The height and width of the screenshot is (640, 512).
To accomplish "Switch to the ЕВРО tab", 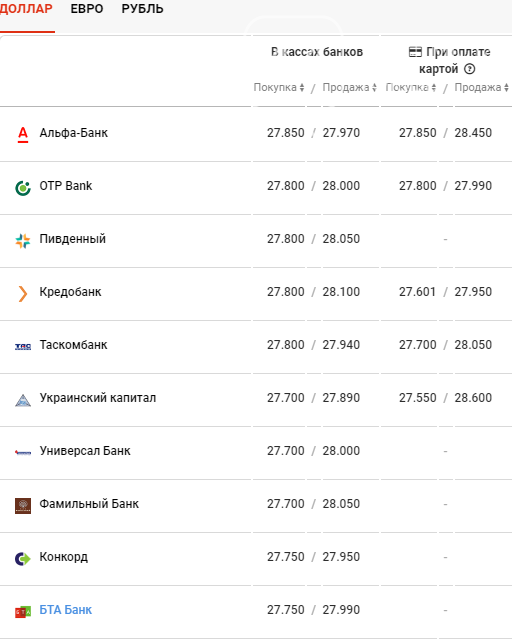I will pyautogui.click(x=87, y=9).
